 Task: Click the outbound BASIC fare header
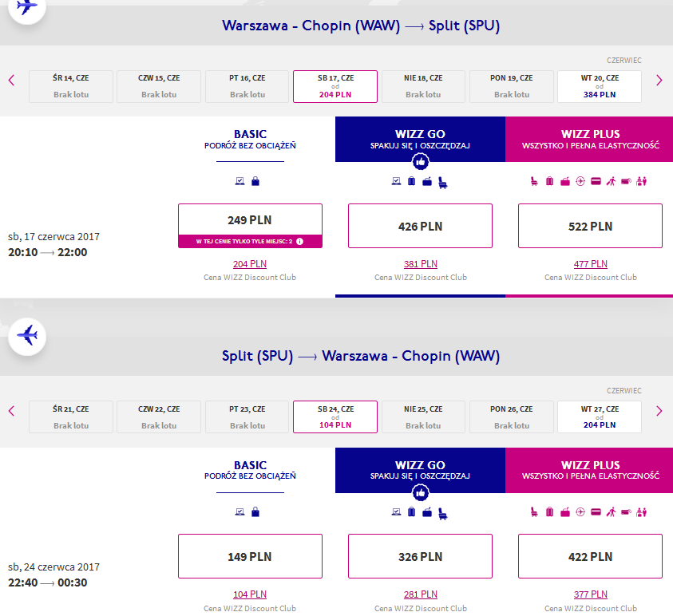coord(250,140)
